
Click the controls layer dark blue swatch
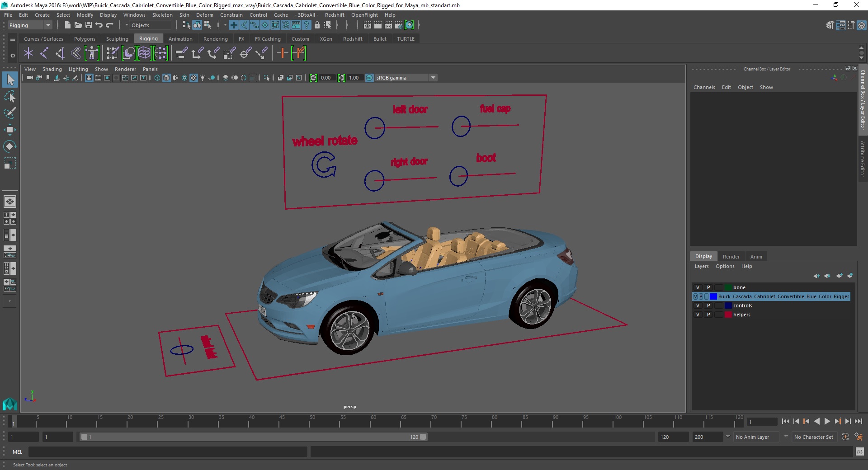pyautogui.click(x=728, y=305)
